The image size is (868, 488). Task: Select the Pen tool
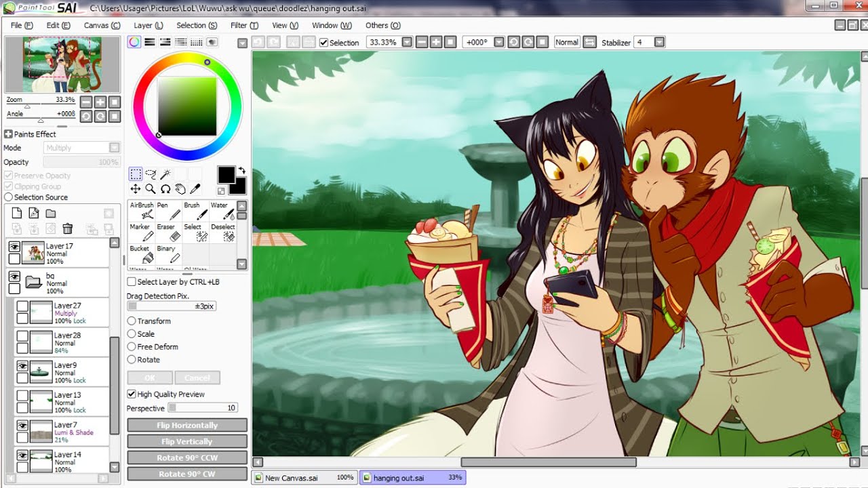[168, 210]
